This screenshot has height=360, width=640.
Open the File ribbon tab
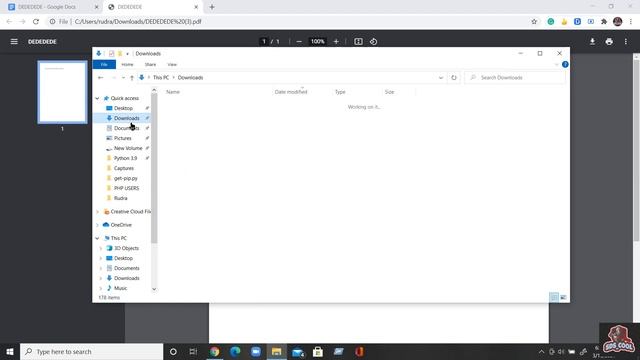tap(104, 64)
